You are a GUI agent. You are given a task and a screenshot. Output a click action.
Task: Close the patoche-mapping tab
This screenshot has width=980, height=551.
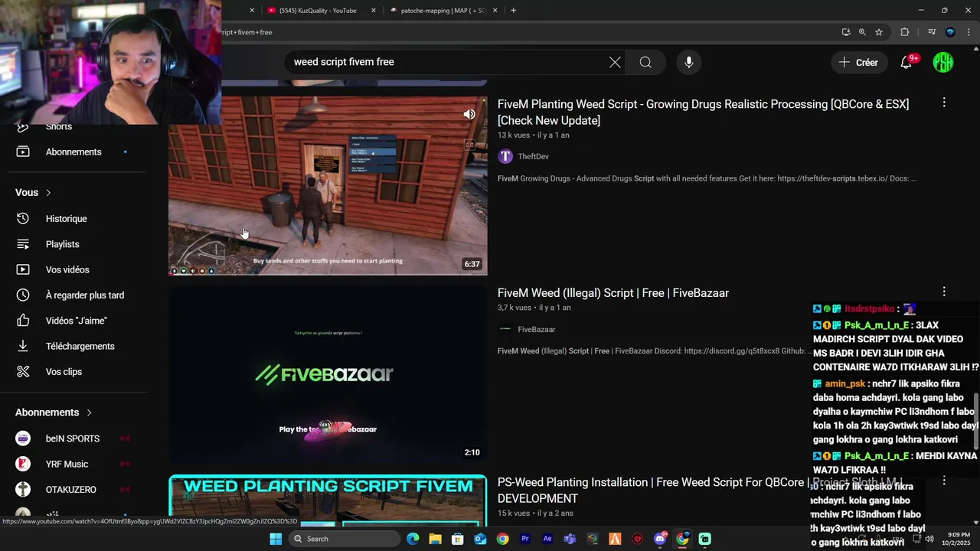coord(495,11)
